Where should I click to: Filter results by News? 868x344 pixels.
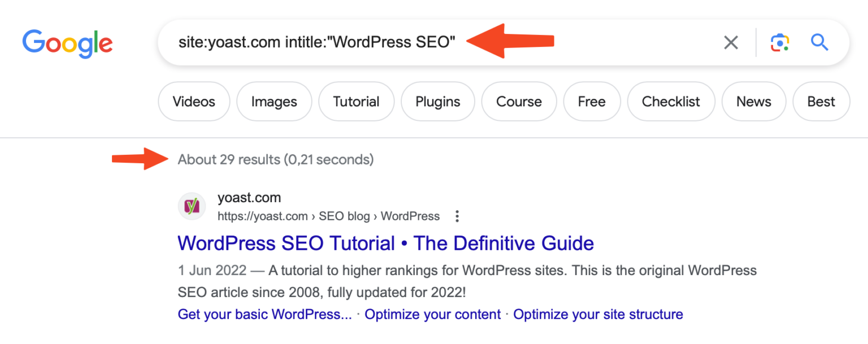tap(753, 102)
